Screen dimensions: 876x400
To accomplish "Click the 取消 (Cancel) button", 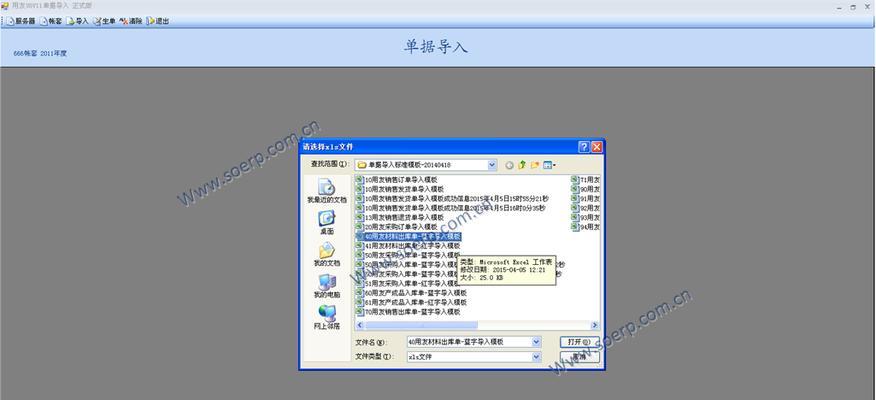I will (579, 356).
